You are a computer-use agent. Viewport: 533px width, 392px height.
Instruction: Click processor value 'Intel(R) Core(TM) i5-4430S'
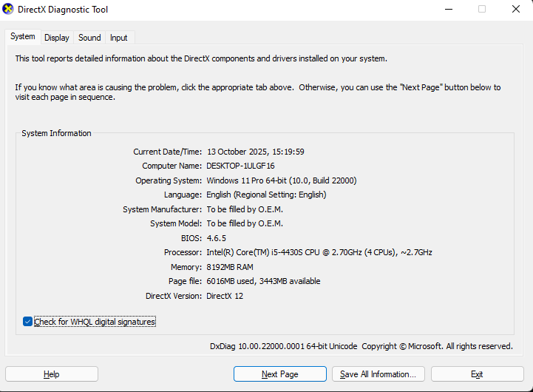[319, 252]
